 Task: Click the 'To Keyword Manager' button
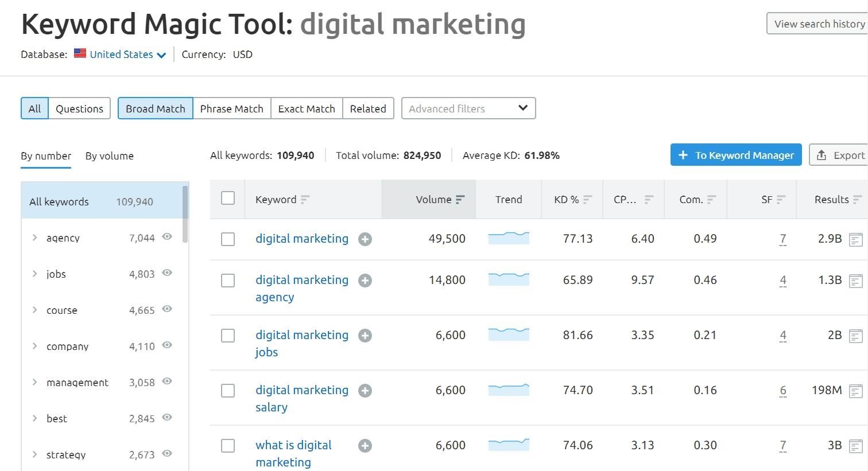pos(735,155)
